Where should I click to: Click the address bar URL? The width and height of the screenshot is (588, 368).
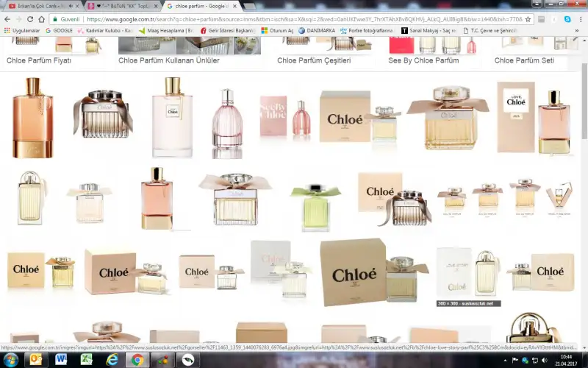pyautogui.click(x=304, y=19)
